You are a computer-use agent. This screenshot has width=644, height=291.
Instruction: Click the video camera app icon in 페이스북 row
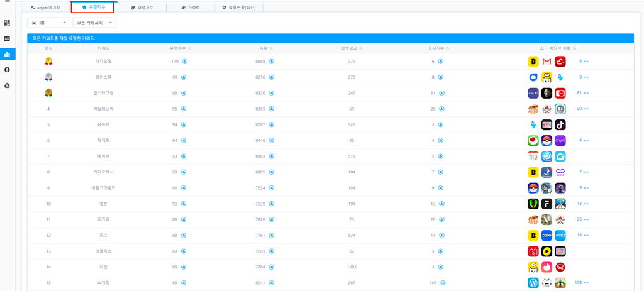[x=533, y=77]
